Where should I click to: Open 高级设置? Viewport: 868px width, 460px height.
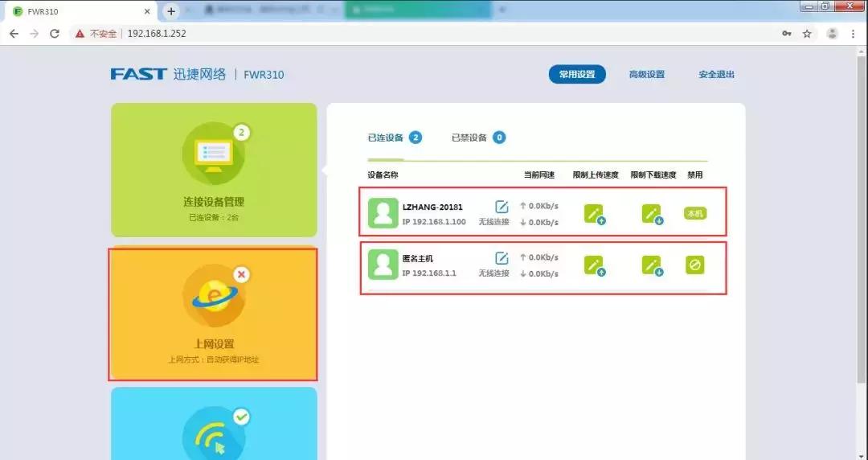click(x=646, y=74)
